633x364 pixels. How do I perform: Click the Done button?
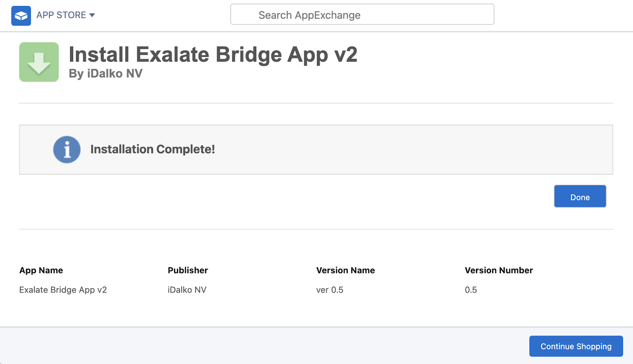pyautogui.click(x=580, y=196)
